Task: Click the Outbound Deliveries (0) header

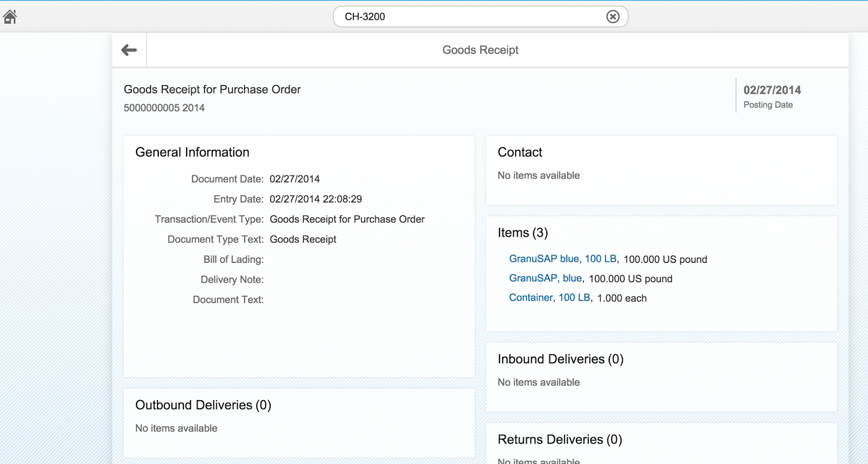Action: pos(203,405)
